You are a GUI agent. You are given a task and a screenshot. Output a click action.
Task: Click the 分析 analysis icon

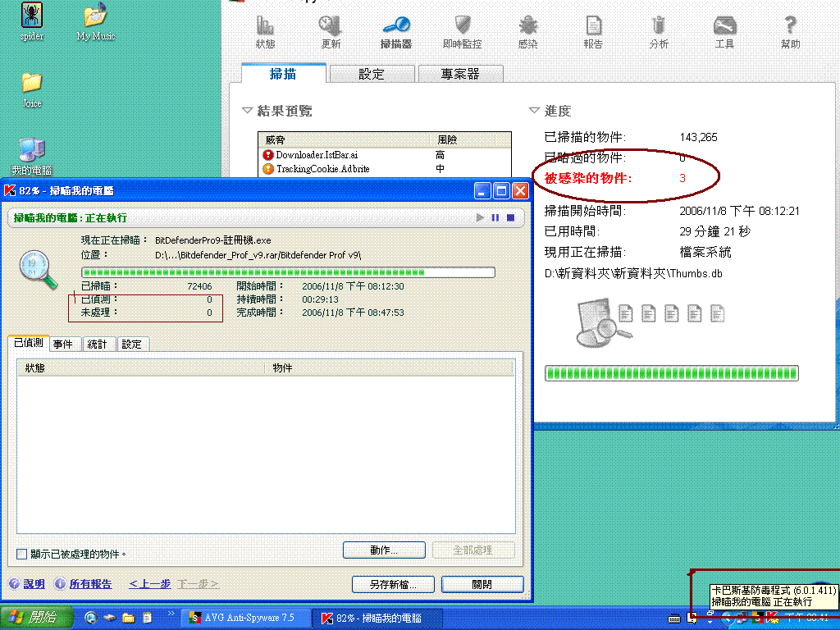pos(659,32)
